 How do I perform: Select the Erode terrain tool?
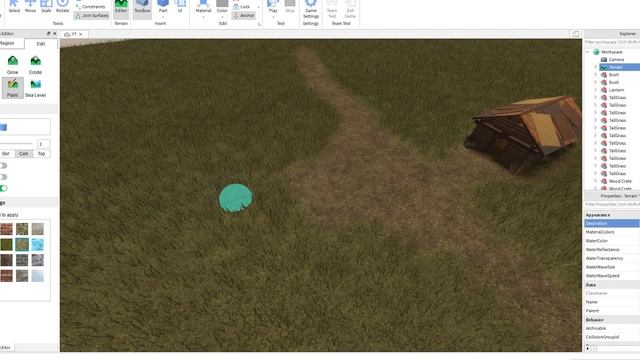click(x=36, y=65)
